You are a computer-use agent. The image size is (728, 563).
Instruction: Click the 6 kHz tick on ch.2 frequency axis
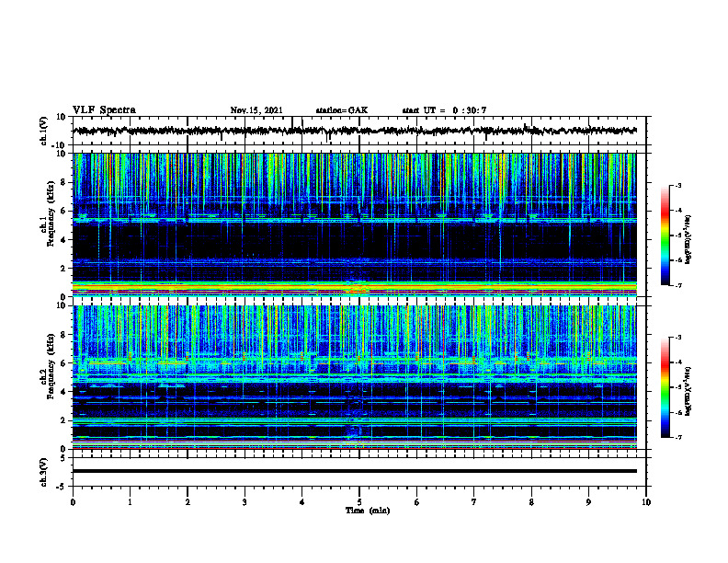pos(64,363)
